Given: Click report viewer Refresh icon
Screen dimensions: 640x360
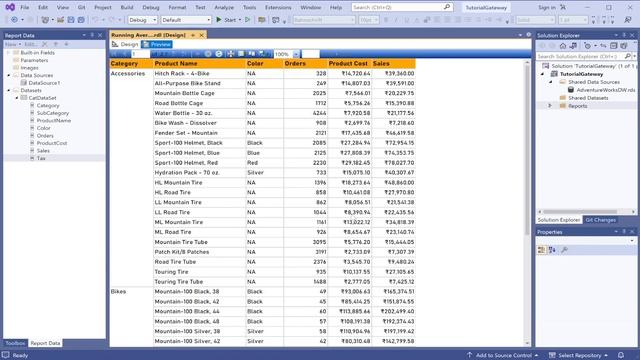Looking at the screenshot, I should click(219, 54).
